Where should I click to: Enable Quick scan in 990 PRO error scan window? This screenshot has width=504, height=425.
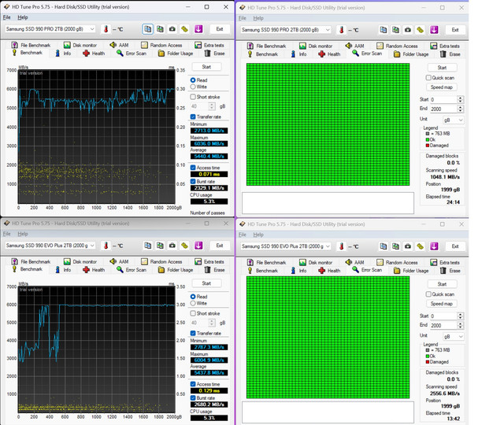tap(428, 77)
